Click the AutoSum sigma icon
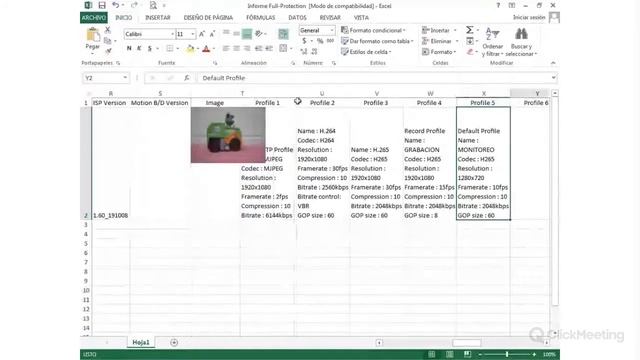 pos(470,30)
